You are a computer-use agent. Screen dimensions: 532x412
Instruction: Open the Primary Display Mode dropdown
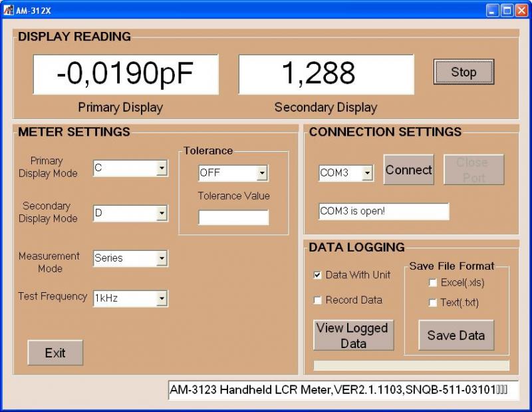coord(130,168)
